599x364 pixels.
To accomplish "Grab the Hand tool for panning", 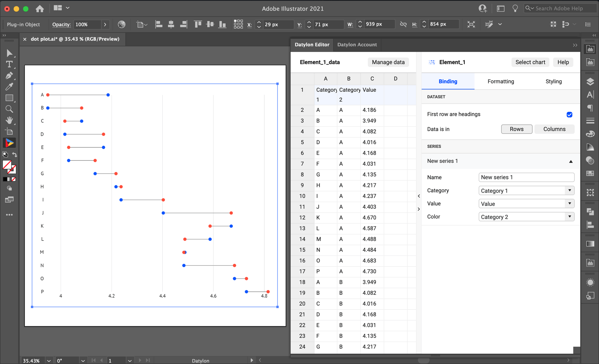I will click(x=9, y=120).
